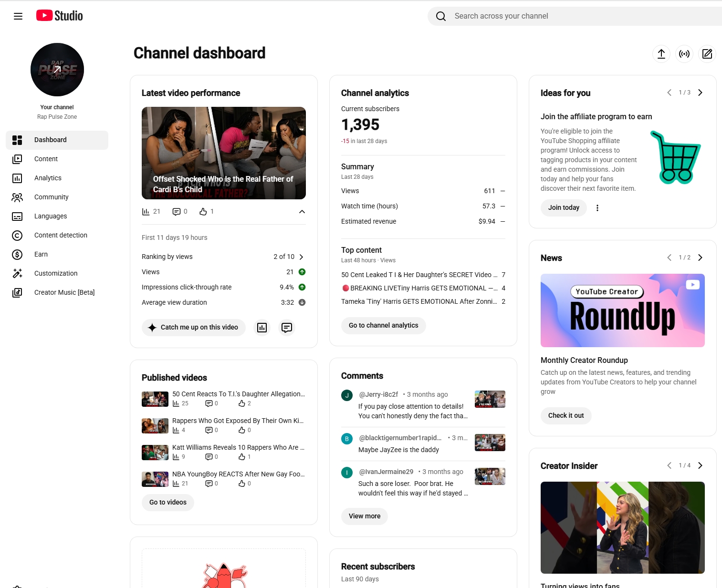Open Creator Music [Beta] in the sidebar

point(57,293)
